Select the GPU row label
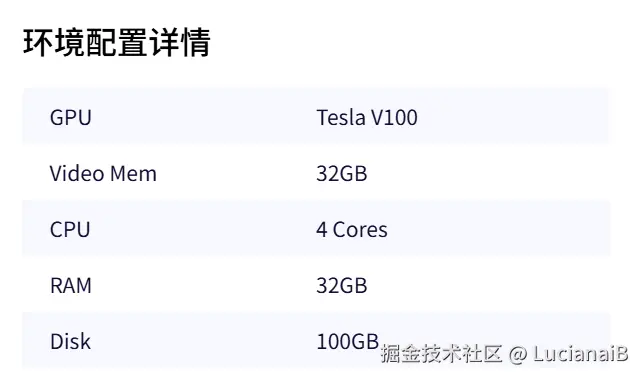This screenshot has height=378, width=642. 70,118
